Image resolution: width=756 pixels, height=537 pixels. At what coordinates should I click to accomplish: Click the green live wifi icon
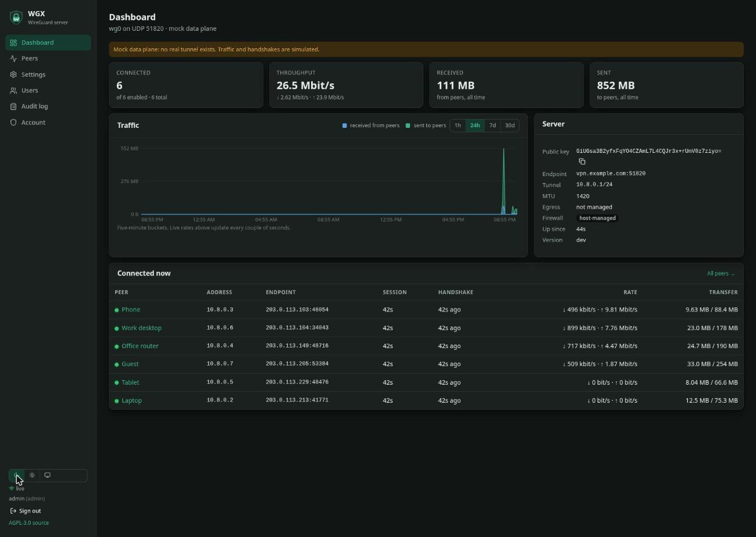tap(12, 489)
